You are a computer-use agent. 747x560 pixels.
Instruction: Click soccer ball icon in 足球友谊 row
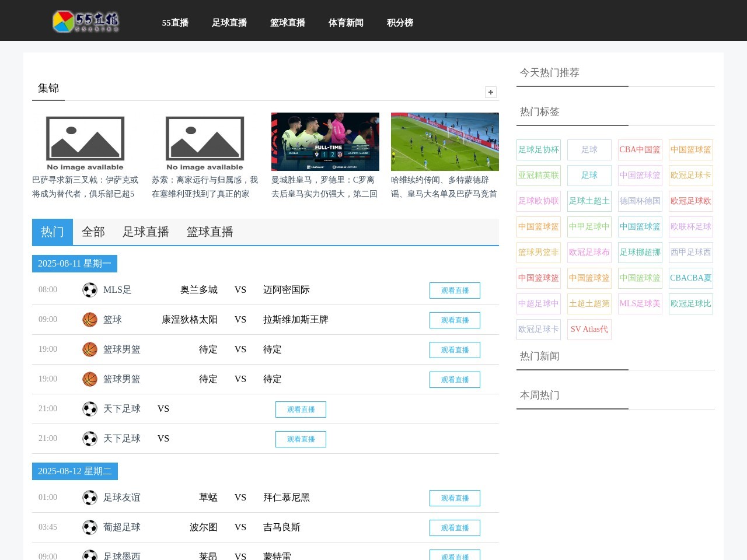click(90, 498)
